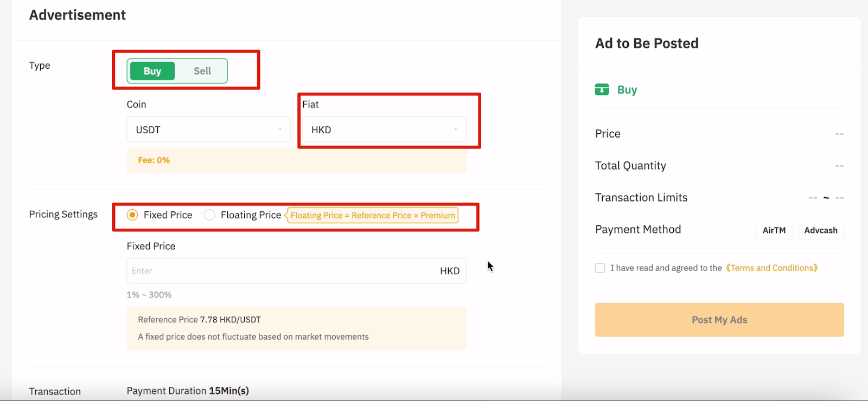The width and height of the screenshot is (868, 401).
Task: Select the Buy type toggle
Action: pyautogui.click(x=152, y=71)
